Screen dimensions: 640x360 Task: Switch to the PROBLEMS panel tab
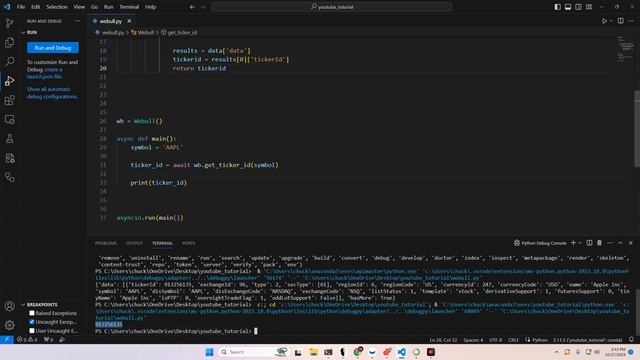point(106,243)
